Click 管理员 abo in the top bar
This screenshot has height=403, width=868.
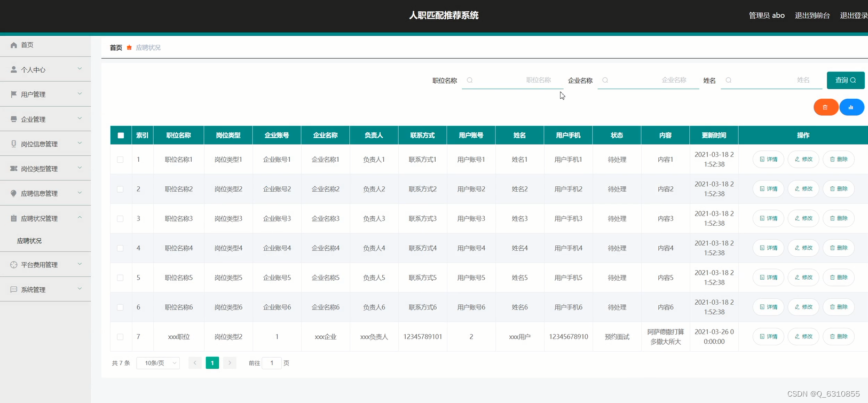[x=767, y=15]
